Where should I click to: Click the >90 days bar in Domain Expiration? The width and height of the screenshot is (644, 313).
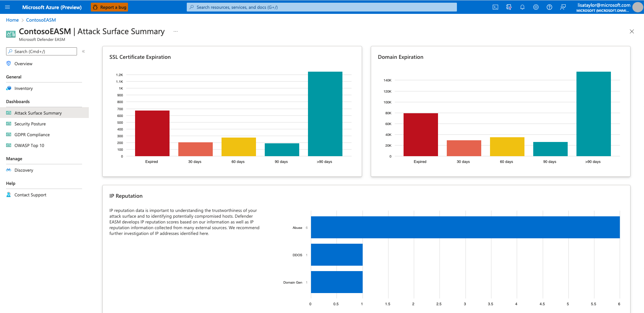coord(594,114)
